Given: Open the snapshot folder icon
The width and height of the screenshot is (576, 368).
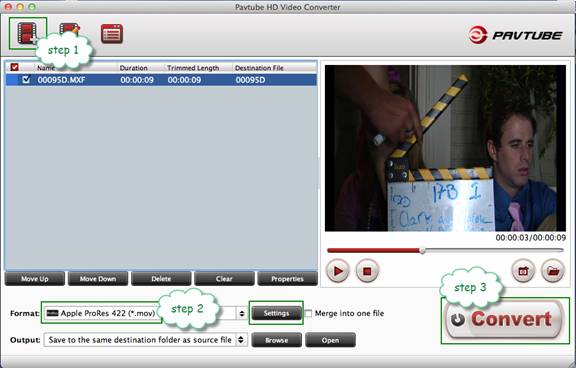Looking at the screenshot, I should coord(552,271).
